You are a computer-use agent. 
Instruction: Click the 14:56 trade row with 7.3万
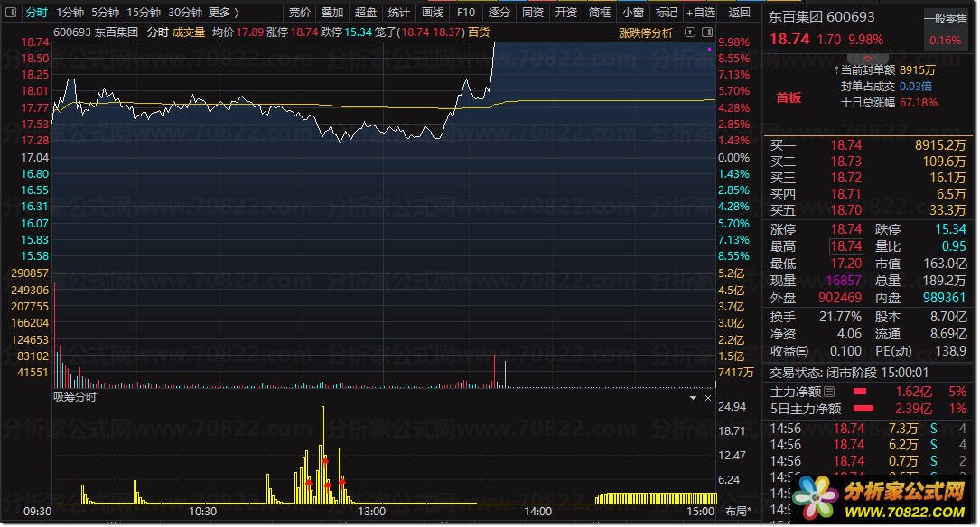pos(868,429)
